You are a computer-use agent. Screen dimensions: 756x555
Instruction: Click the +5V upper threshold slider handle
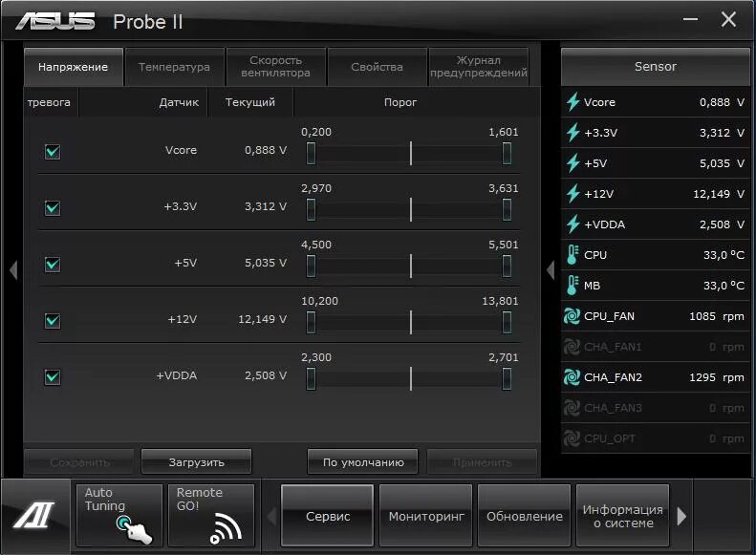(507, 267)
